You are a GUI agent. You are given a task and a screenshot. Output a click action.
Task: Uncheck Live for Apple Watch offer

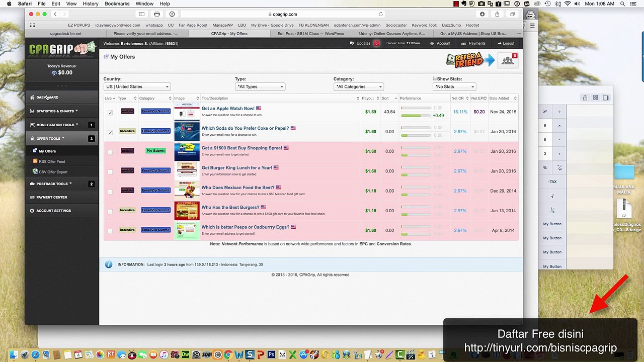click(110, 112)
